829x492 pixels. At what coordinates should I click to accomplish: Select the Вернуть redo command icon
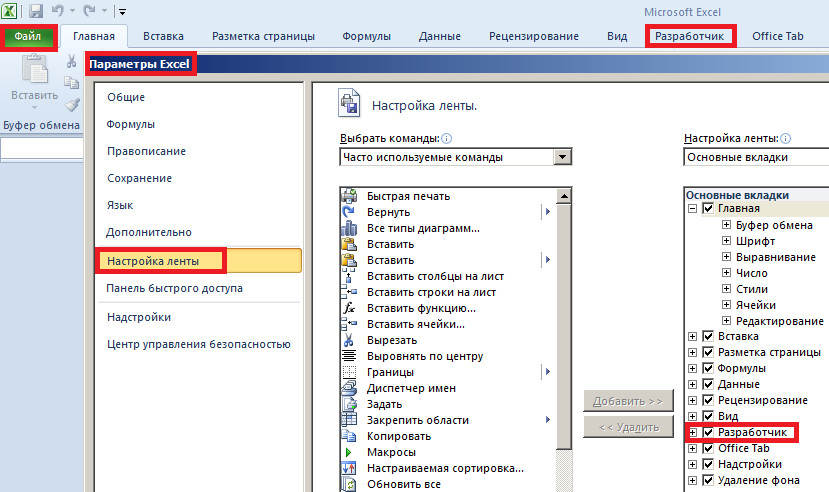(349, 212)
